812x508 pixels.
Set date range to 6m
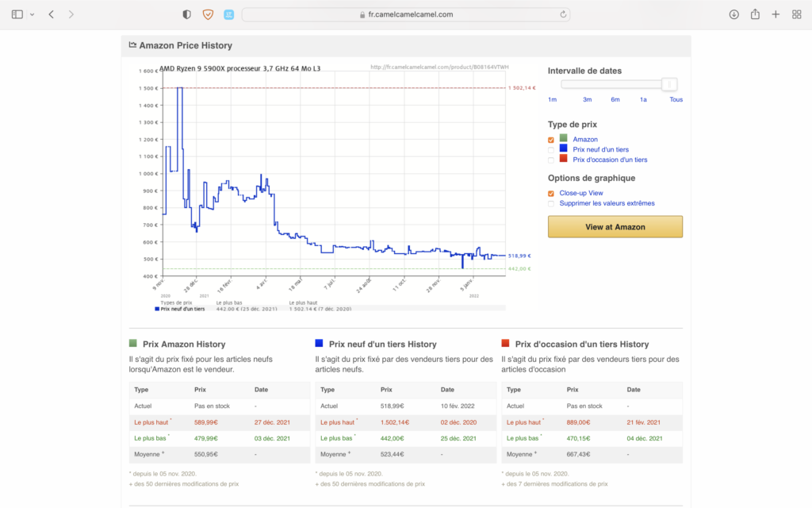pos(615,99)
